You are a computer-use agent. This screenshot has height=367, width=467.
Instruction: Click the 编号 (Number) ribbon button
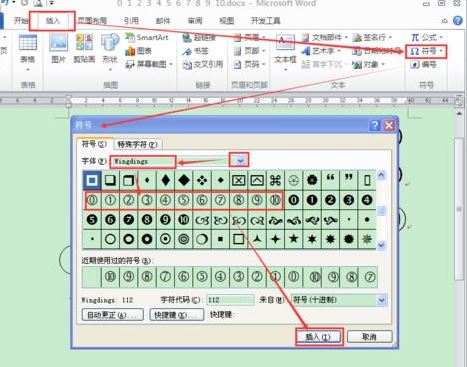pos(423,64)
